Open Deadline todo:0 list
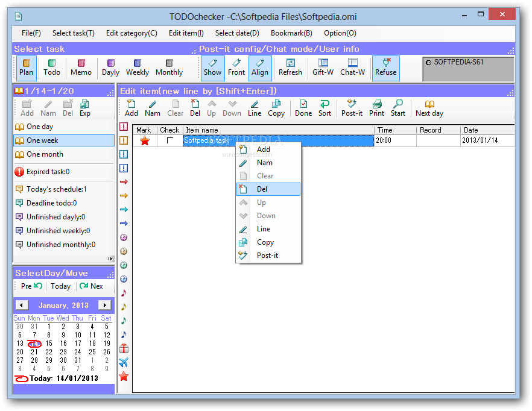This screenshot has width=532, height=411. click(64, 202)
